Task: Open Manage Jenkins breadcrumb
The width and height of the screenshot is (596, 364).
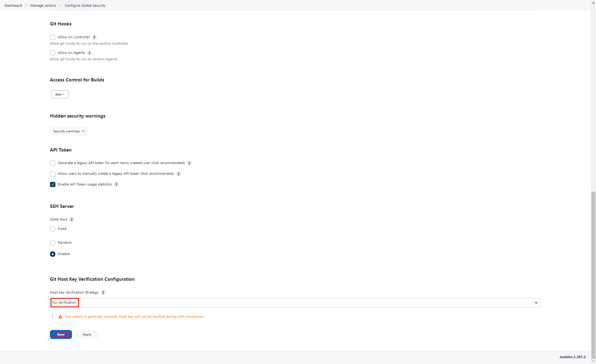Action: [43, 6]
